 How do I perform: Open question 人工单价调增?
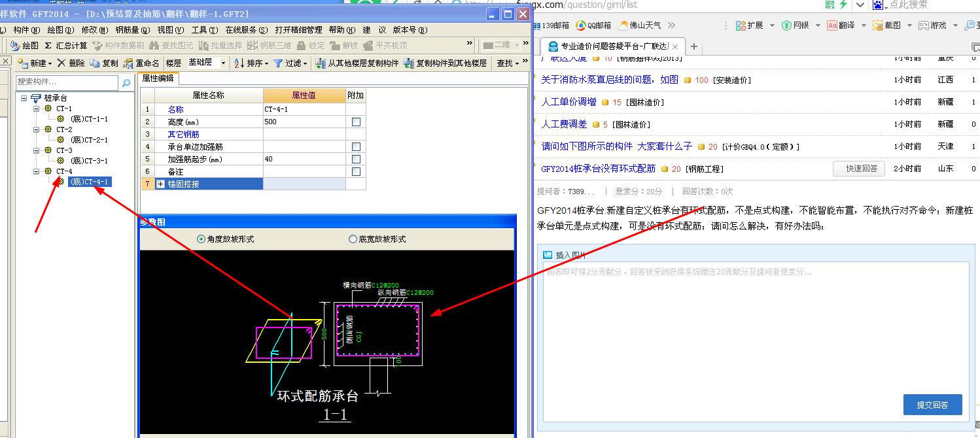pos(569,102)
